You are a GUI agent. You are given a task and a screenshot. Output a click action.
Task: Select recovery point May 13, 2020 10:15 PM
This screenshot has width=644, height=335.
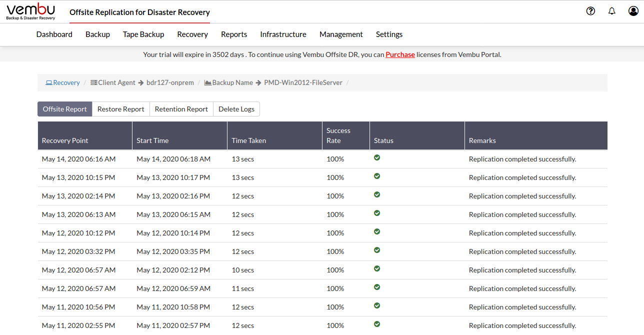tap(78, 177)
